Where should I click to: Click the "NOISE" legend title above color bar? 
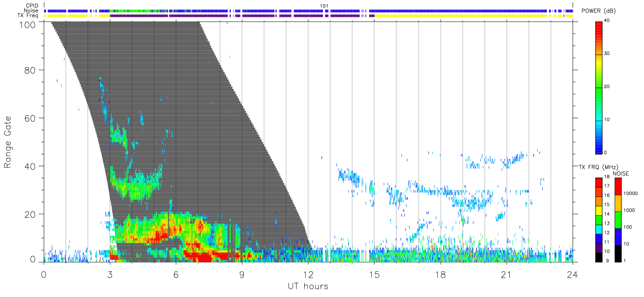click(x=620, y=173)
